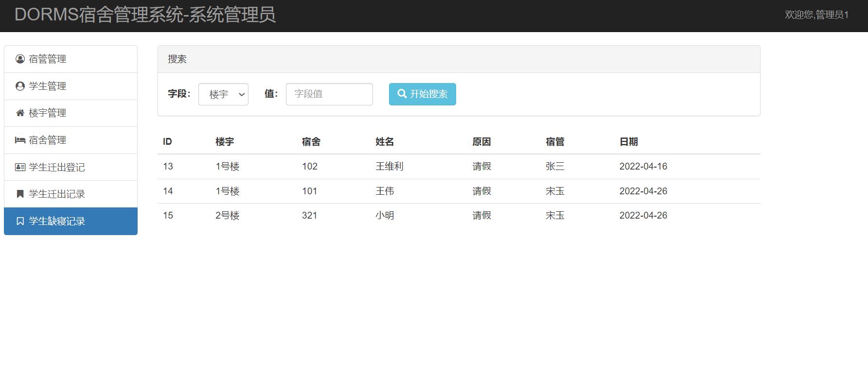
Task: Click 请假 in row ID 14
Action: [481, 191]
